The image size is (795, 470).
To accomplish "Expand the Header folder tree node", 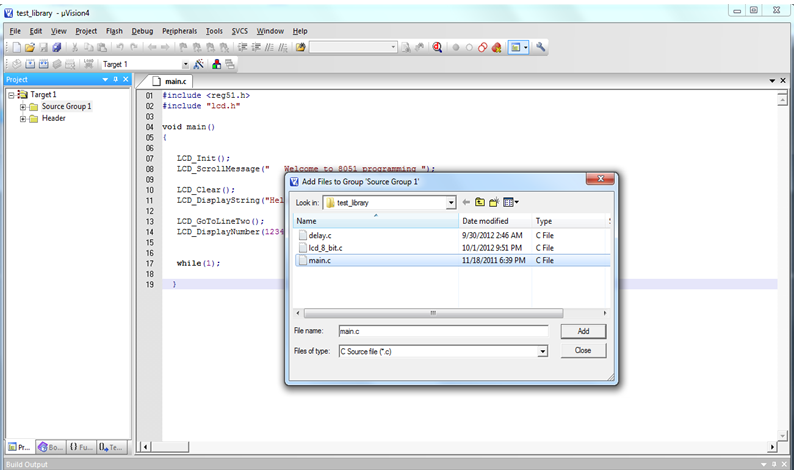I will pyautogui.click(x=23, y=119).
